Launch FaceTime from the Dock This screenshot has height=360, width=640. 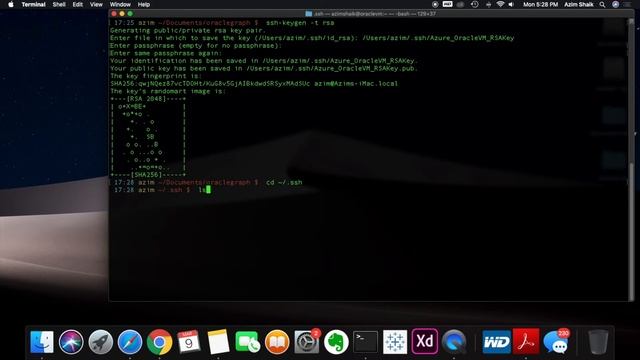pos(248,342)
